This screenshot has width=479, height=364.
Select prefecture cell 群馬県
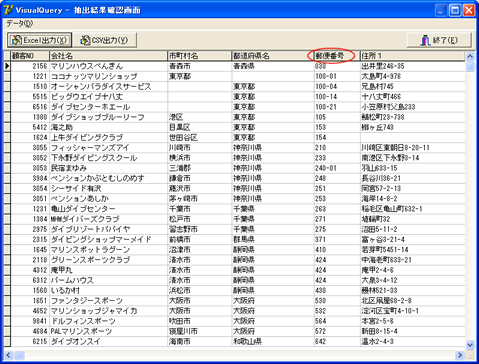coord(273,239)
